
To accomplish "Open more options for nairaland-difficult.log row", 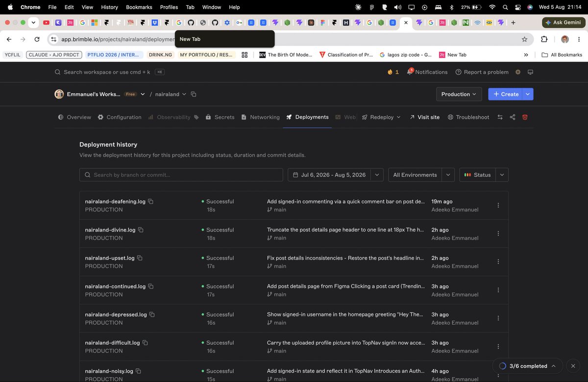I will click(498, 347).
